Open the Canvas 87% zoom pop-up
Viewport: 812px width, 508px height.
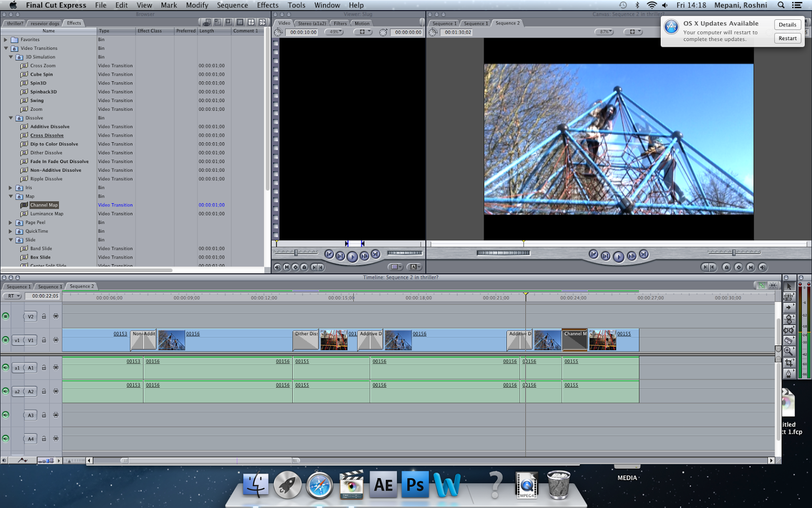point(604,31)
